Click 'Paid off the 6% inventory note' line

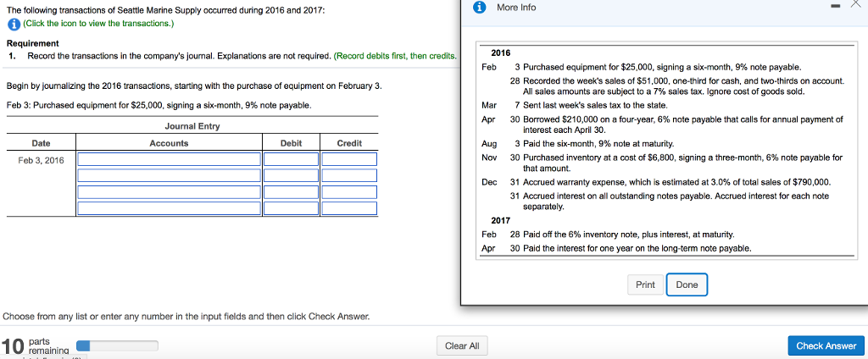629,235
